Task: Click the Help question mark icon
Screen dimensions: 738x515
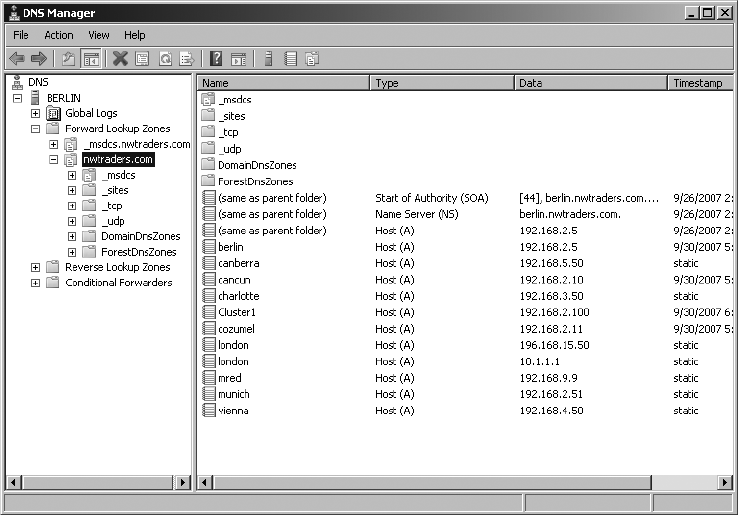Action: (216, 59)
